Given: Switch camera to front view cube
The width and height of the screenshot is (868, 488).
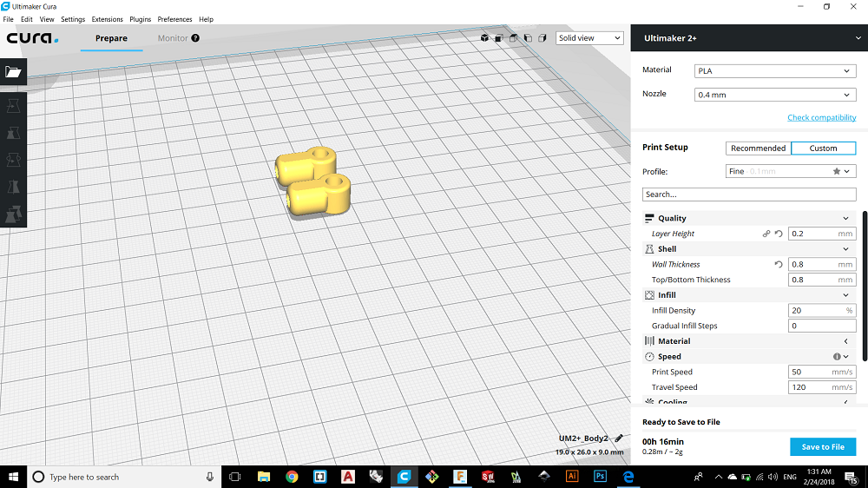Looking at the screenshot, I should (499, 38).
